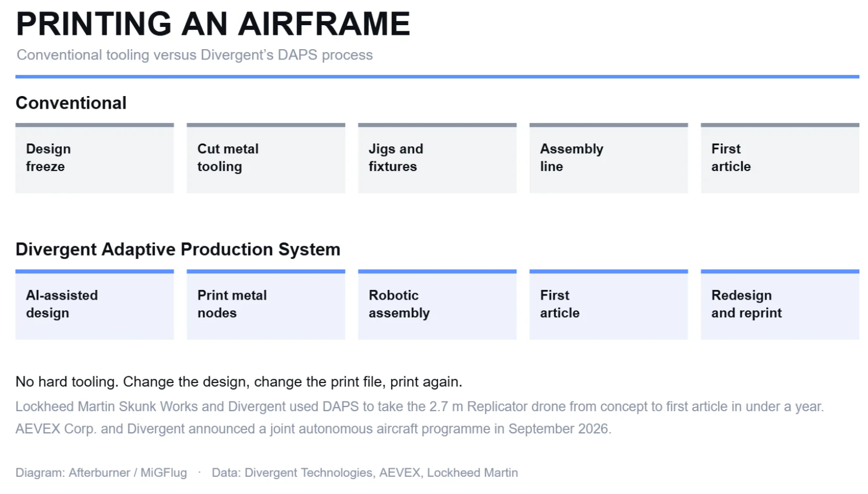Select the Robotic assembly step
The height and width of the screenshot is (494, 868).
[437, 304]
